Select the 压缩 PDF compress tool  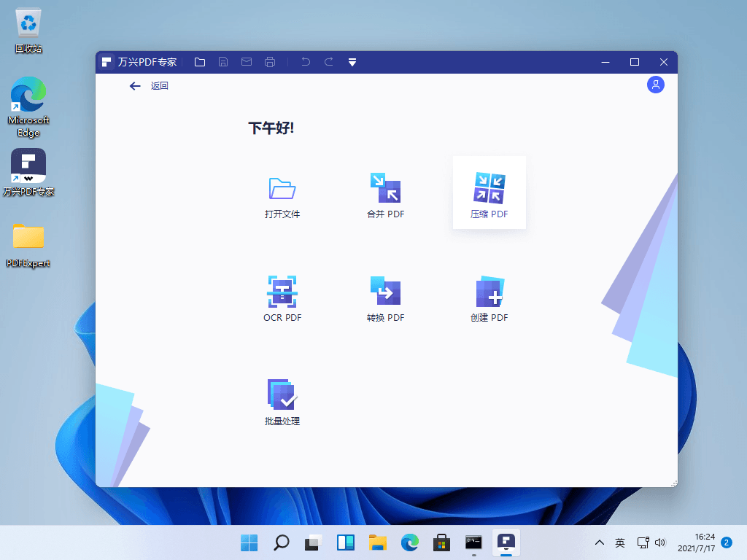[x=489, y=192]
